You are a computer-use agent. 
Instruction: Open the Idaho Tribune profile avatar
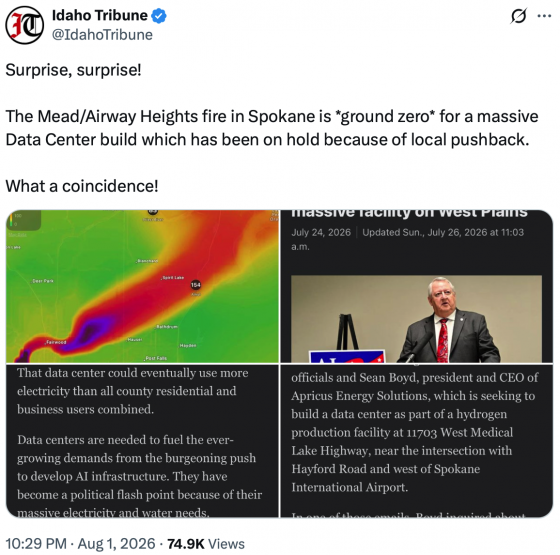pos(25,25)
